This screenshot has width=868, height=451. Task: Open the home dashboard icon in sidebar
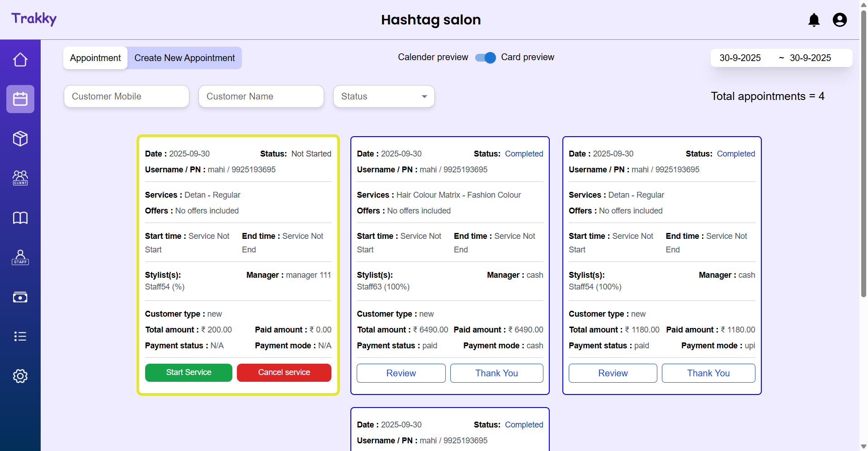point(20,60)
